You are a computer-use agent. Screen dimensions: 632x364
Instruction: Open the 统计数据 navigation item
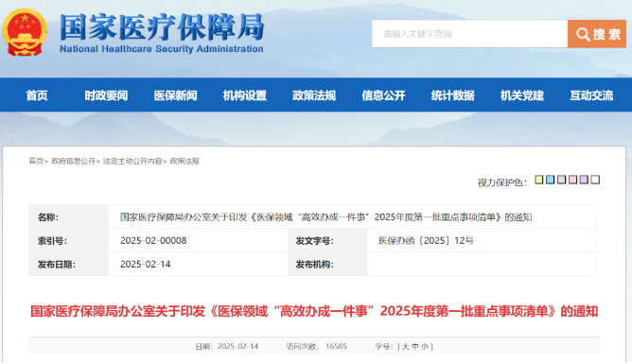452,95
